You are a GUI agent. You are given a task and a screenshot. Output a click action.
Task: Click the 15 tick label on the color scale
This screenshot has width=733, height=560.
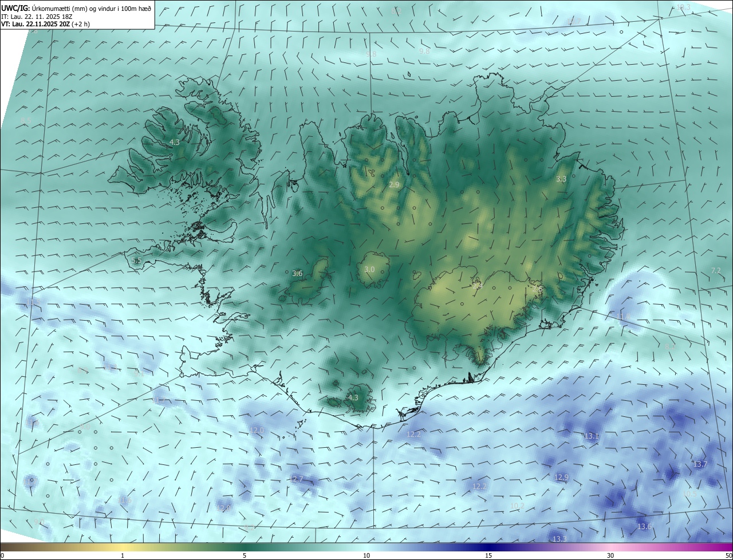click(x=488, y=555)
